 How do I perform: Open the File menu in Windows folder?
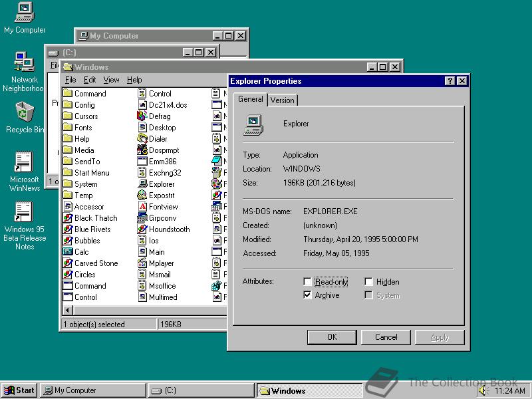70,80
